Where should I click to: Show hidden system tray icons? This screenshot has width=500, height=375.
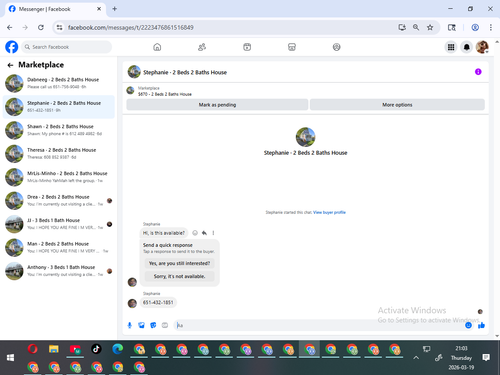pos(416,358)
